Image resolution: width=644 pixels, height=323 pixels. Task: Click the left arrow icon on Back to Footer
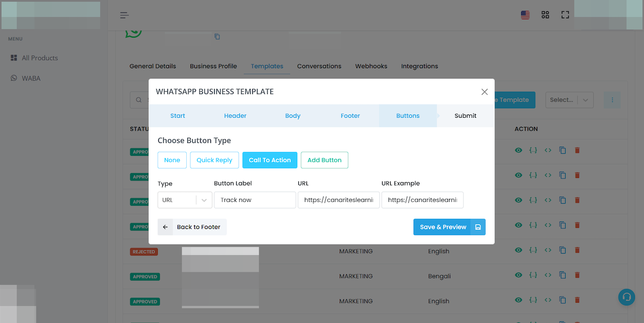(x=165, y=227)
